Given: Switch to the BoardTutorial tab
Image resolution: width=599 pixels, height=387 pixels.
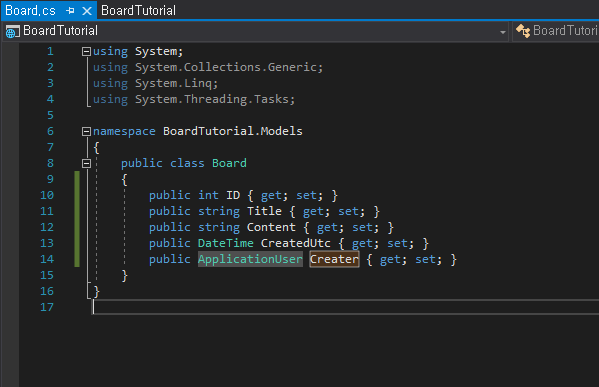Looking at the screenshot, I should point(138,11).
